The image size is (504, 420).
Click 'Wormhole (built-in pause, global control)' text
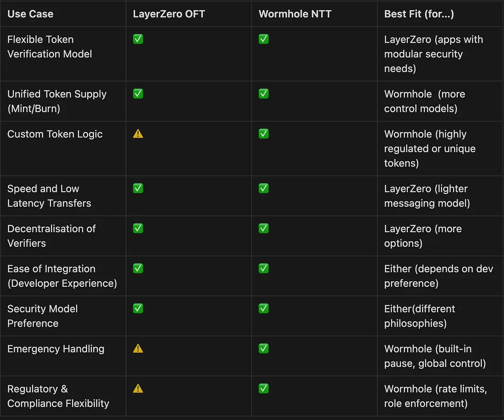435,356
